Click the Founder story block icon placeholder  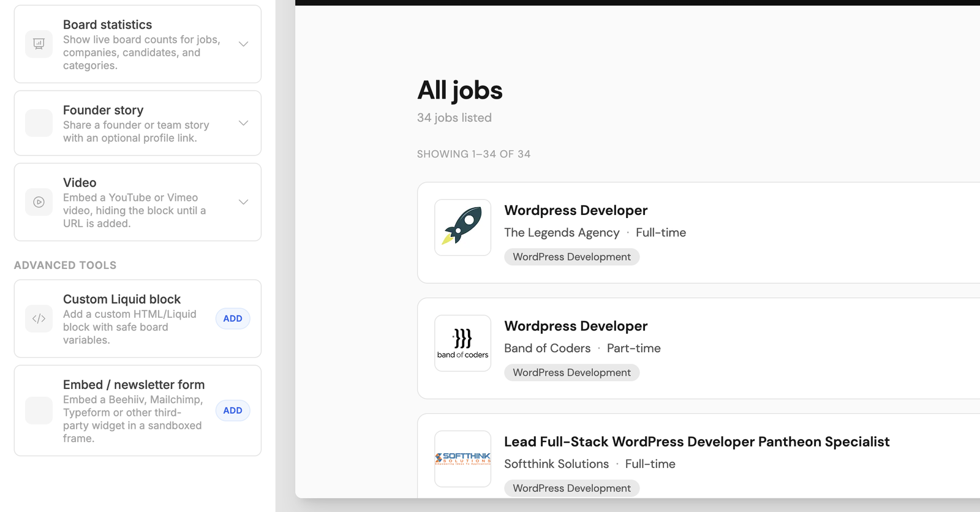[x=39, y=123]
